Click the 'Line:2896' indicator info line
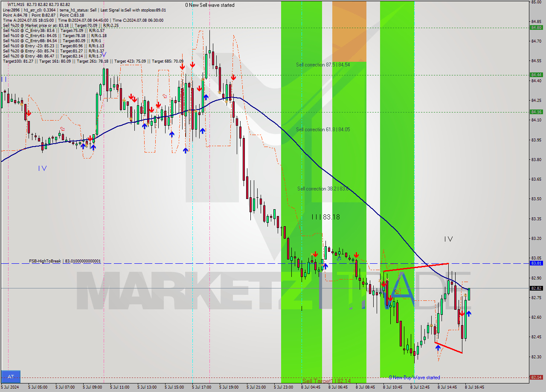546x392 pixels. pos(84,10)
